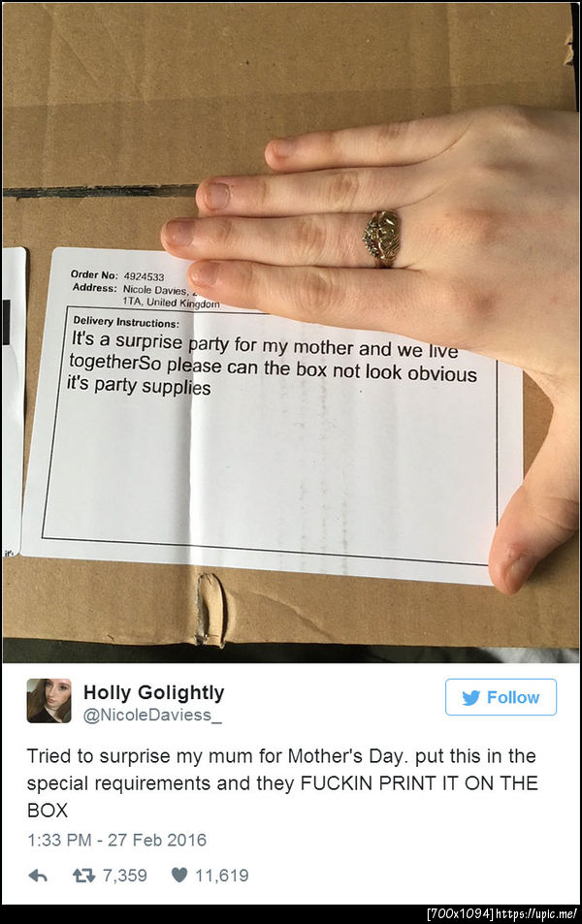Click the [700x1094] image size label

[460, 913]
